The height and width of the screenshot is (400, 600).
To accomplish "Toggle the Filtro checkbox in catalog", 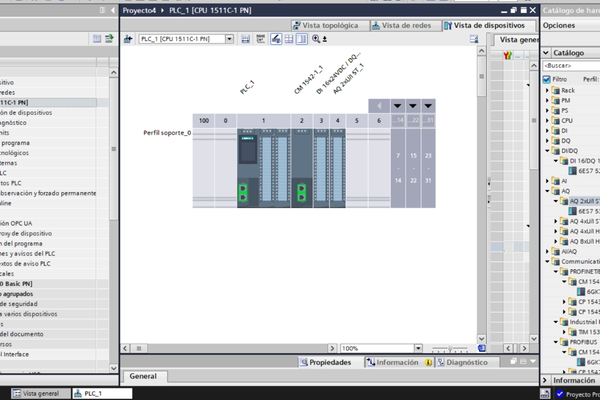I will pos(547,79).
